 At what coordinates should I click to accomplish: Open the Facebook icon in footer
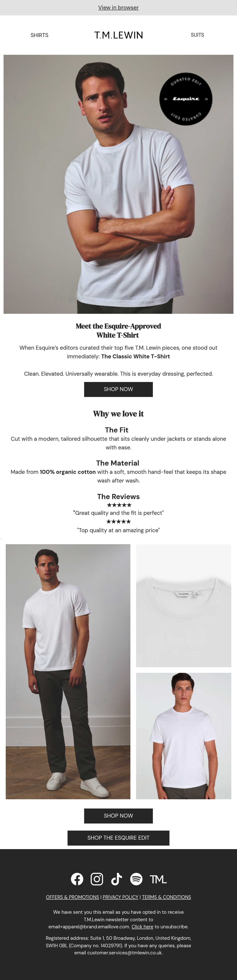click(x=77, y=879)
